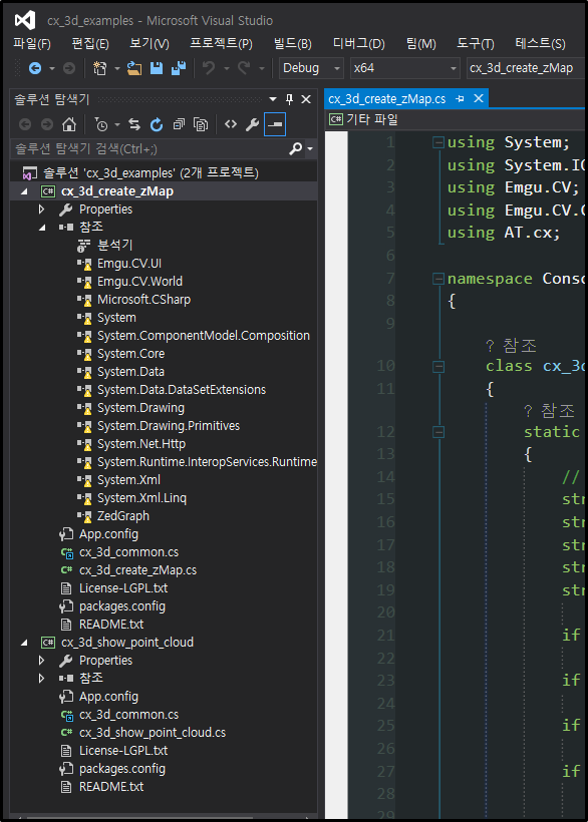Screen dimensions: 588x822
Task: Collapse the cx_3d_create_zMap project node
Action: coord(25,192)
